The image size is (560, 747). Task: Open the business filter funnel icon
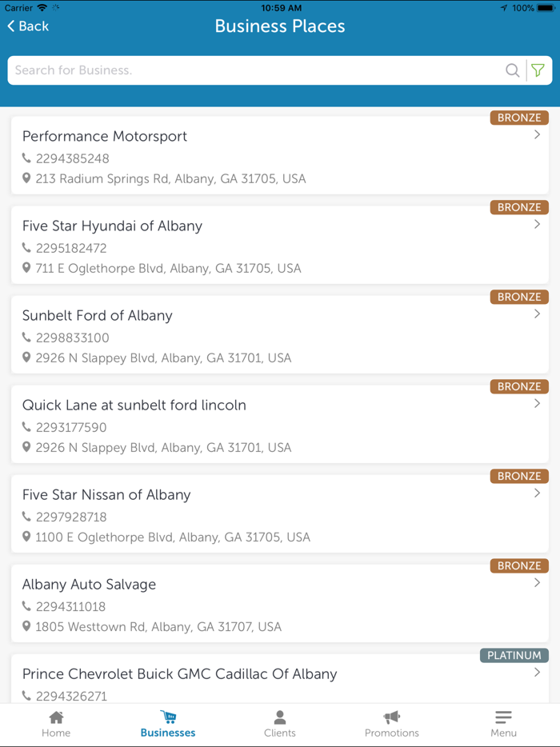click(538, 70)
